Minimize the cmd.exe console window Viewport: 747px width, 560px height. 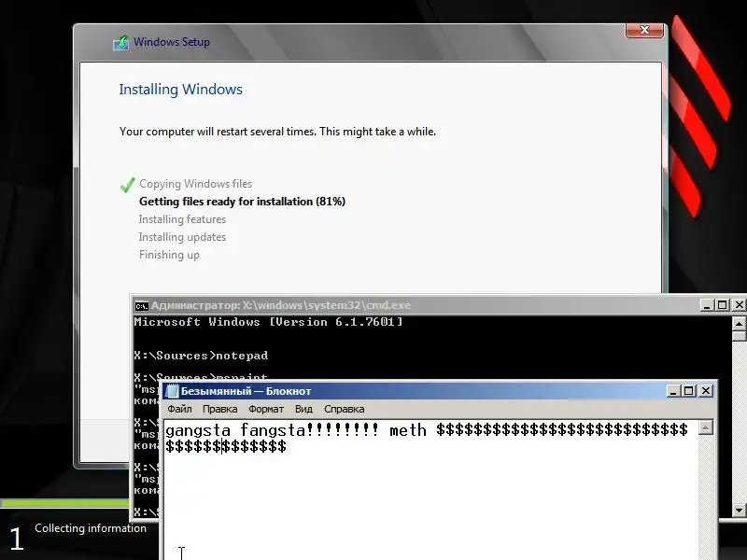(707, 305)
